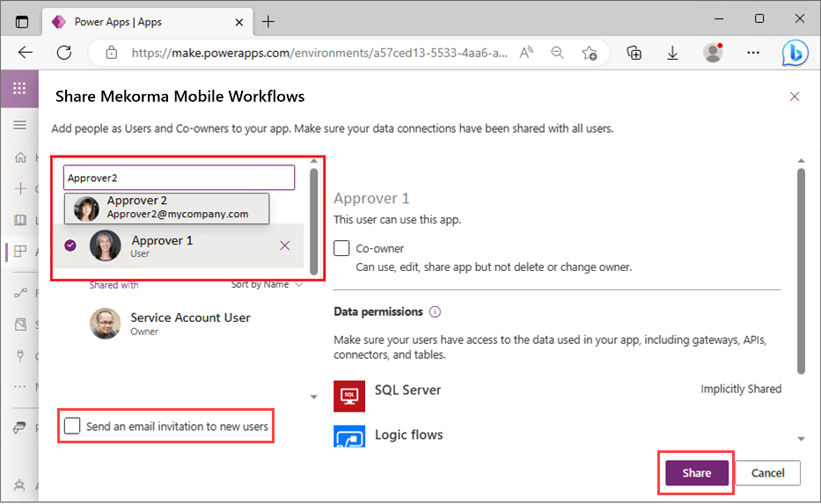
Task: Open the tab actions menu icon
Action: [x=21, y=22]
